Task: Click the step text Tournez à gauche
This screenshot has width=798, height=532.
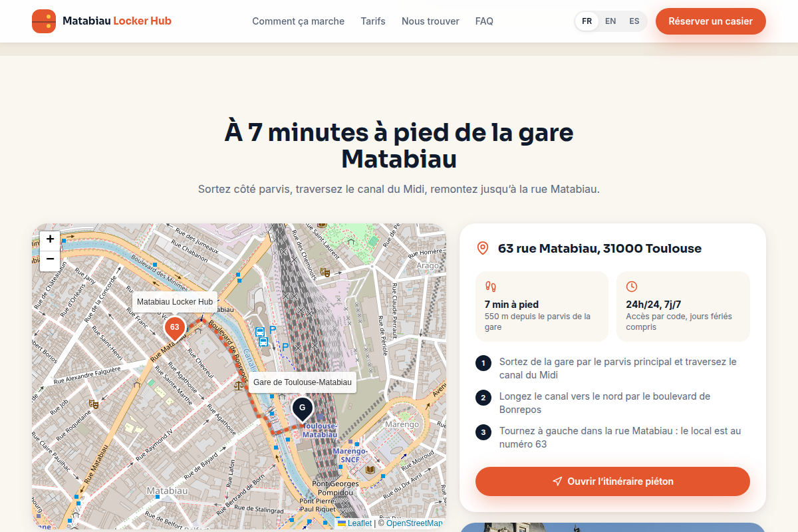Action: pyautogui.click(x=620, y=438)
